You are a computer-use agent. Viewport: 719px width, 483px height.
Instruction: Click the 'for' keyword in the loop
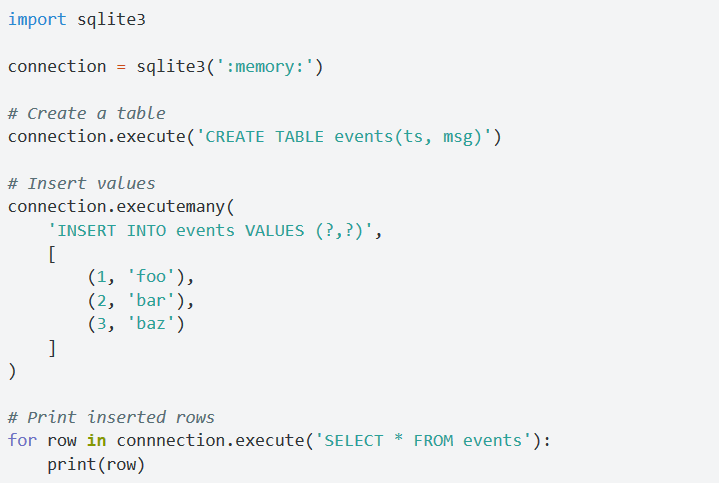[22, 440]
